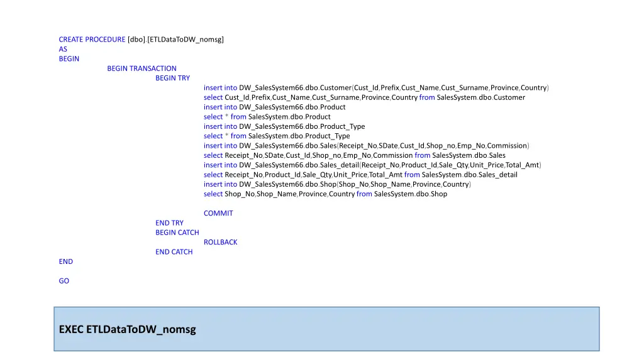Select the END CATCH line

coord(174,252)
